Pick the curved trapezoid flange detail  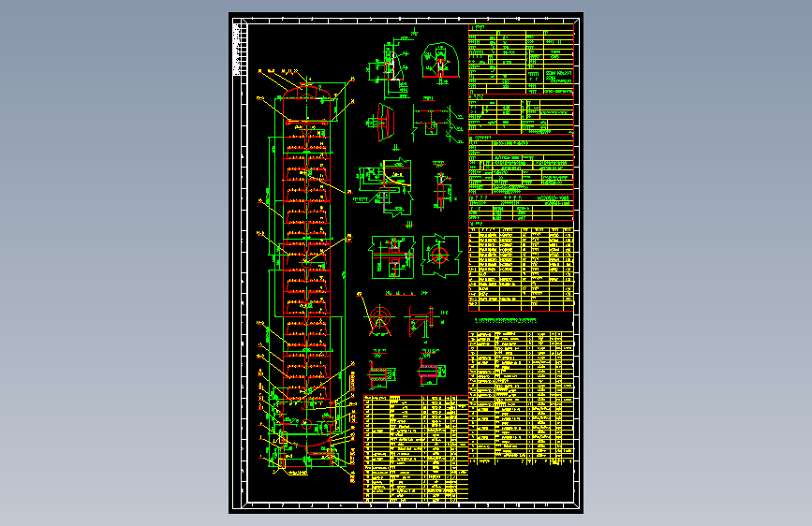pos(382,123)
